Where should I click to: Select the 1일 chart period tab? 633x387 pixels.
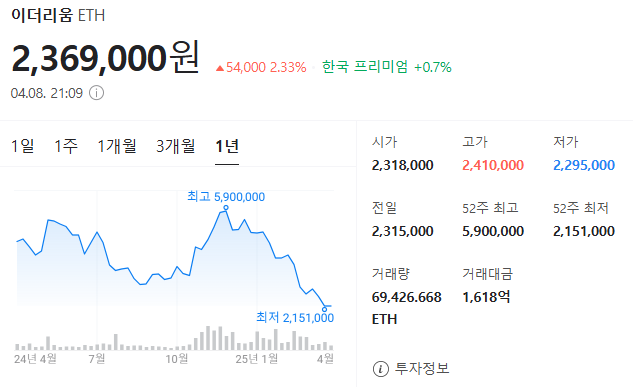[23, 146]
